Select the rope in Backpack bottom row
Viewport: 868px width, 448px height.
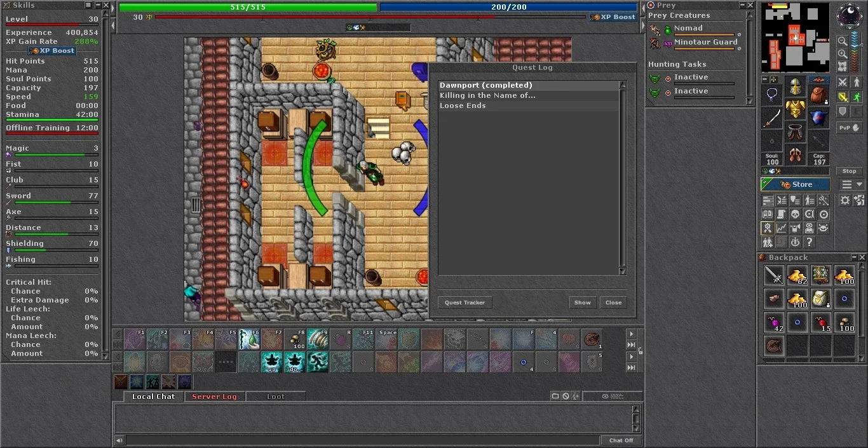(x=773, y=346)
